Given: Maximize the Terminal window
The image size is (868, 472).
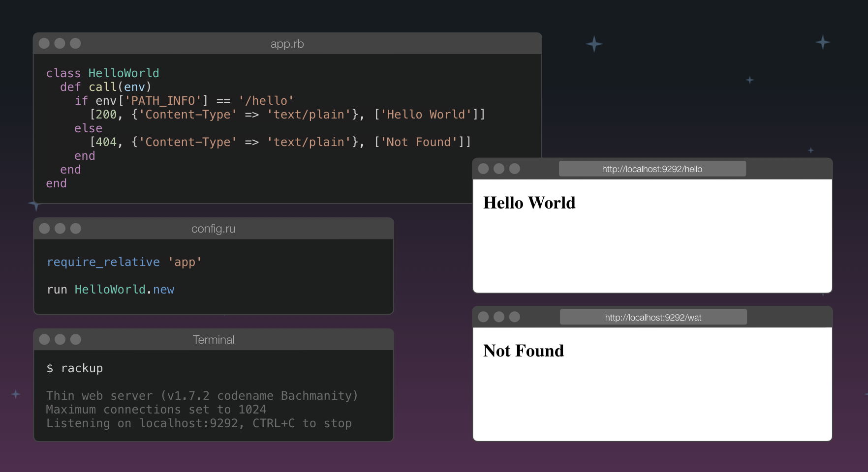Looking at the screenshot, I should click(76, 339).
